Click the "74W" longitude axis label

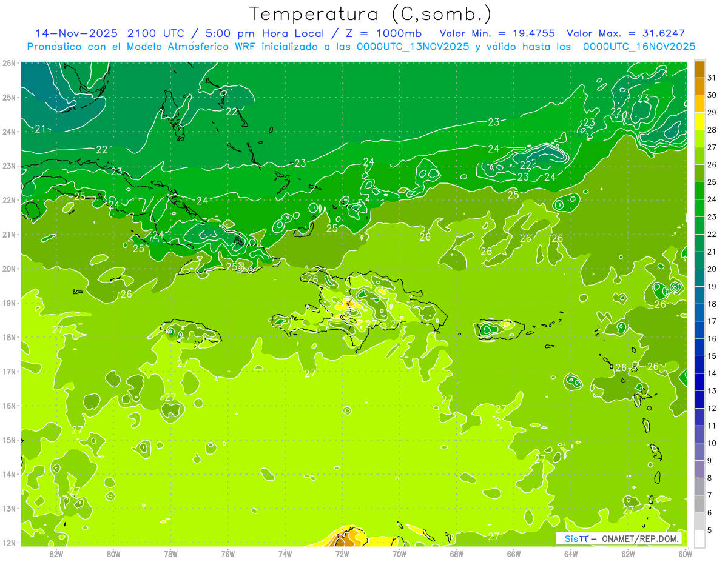point(285,554)
